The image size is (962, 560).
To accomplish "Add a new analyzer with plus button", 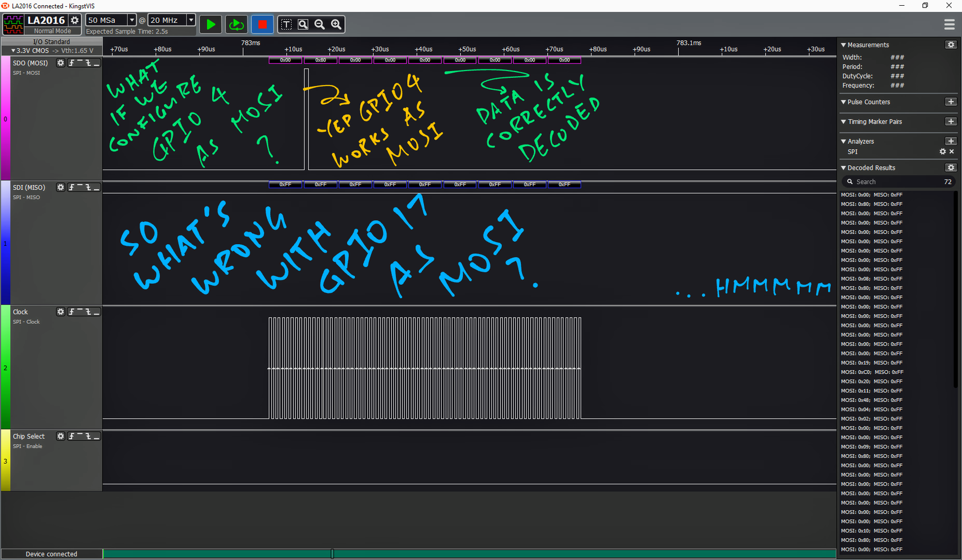I will (x=951, y=141).
